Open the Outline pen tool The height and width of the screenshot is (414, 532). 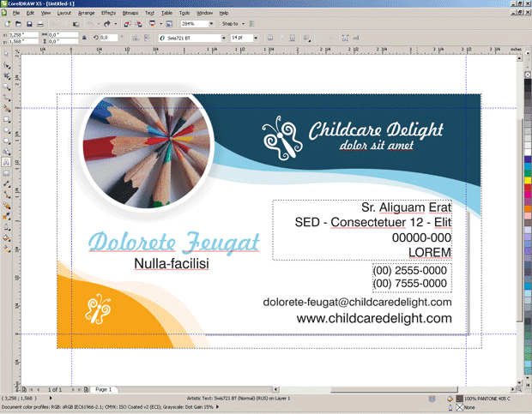click(7, 227)
